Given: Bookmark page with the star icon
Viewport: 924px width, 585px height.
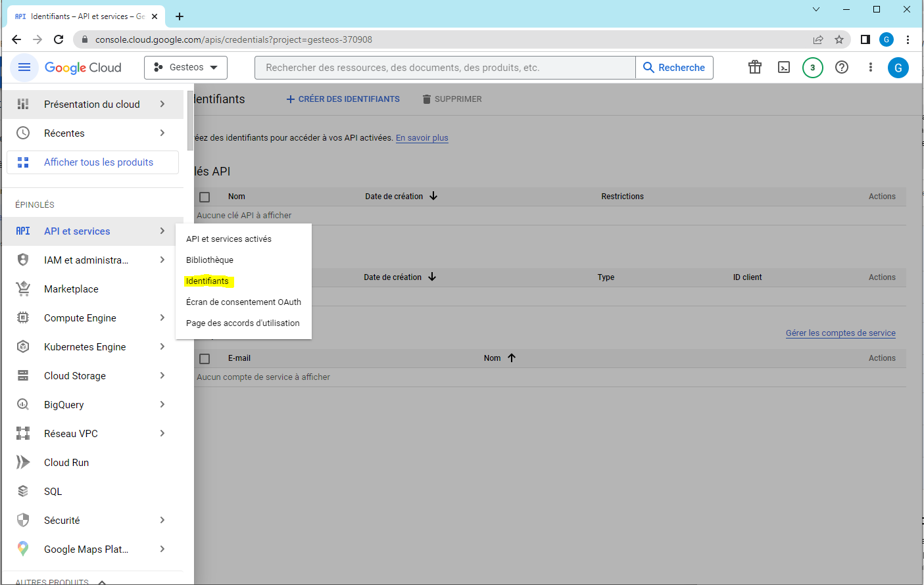Looking at the screenshot, I should coord(839,39).
